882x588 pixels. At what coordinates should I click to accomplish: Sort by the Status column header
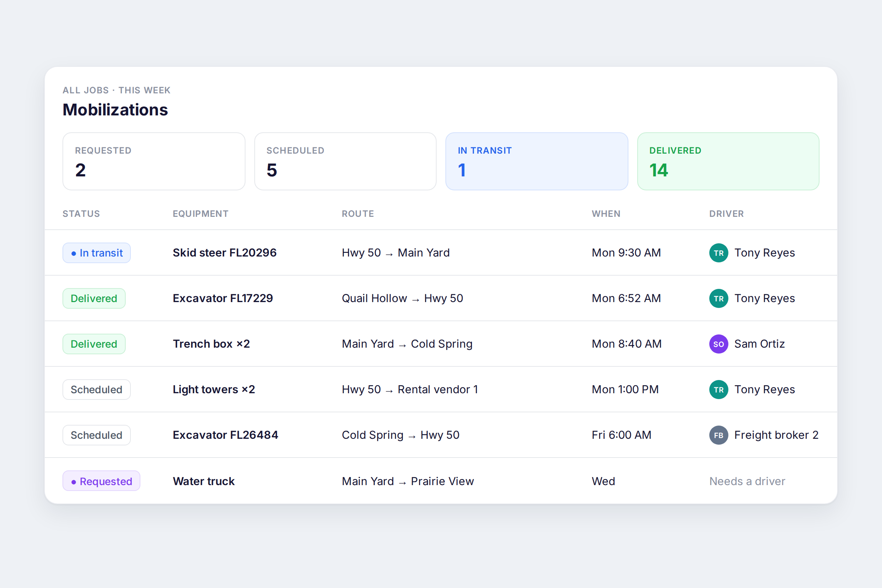[x=81, y=214]
